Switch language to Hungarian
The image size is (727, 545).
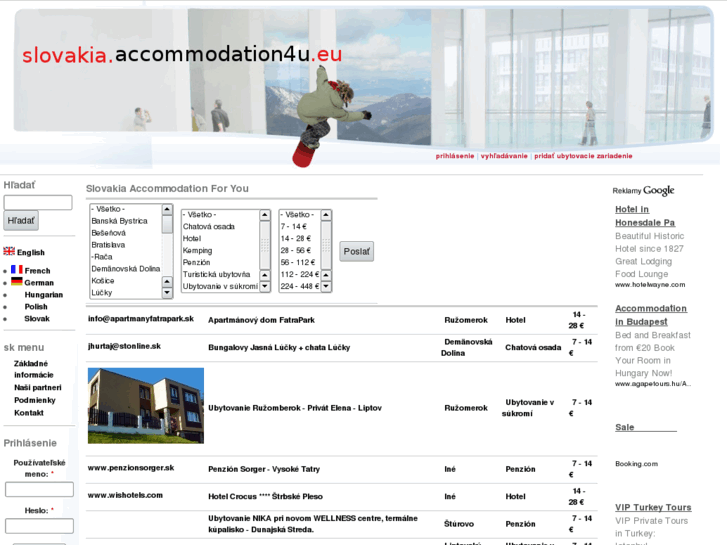[x=44, y=295]
